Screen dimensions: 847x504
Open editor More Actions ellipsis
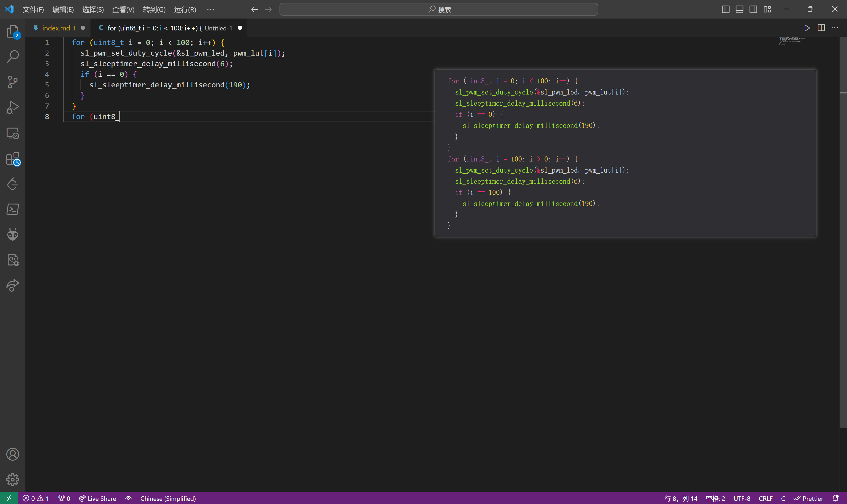(x=835, y=28)
